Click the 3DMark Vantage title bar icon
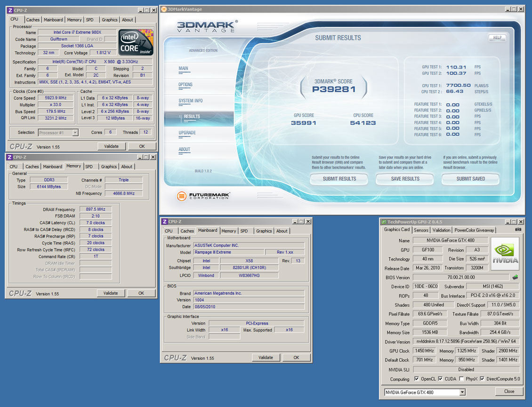The height and width of the screenshot is (407, 532). (164, 9)
